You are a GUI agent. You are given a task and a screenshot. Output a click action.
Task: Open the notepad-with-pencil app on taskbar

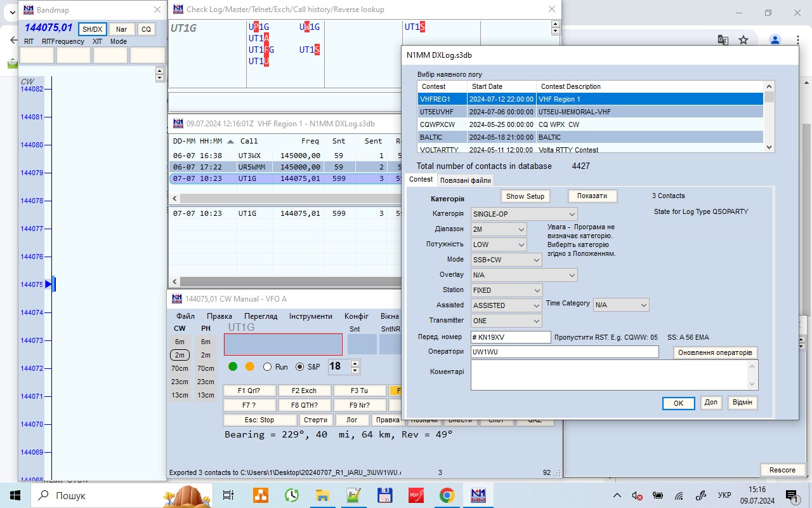click(x=353, y=495)
